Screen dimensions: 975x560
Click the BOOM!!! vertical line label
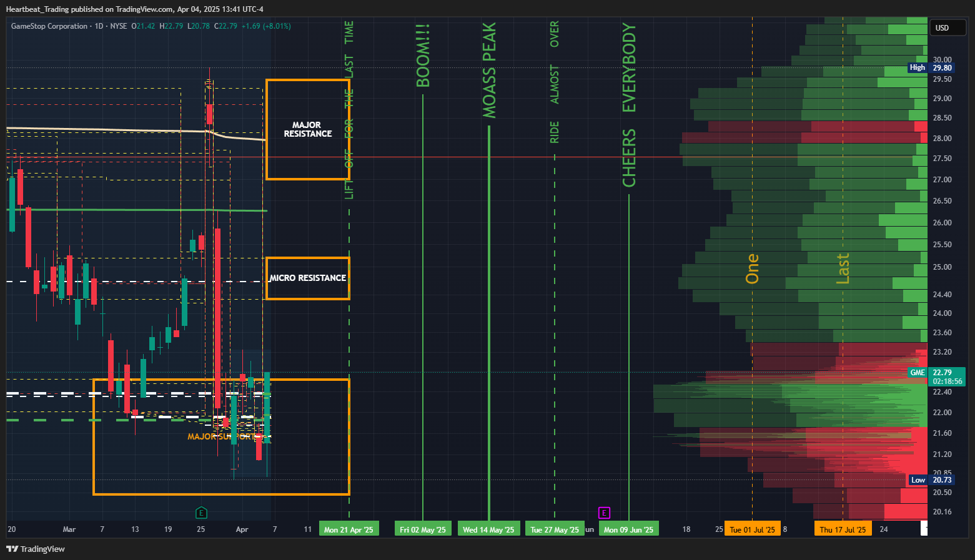coord(423,56)
